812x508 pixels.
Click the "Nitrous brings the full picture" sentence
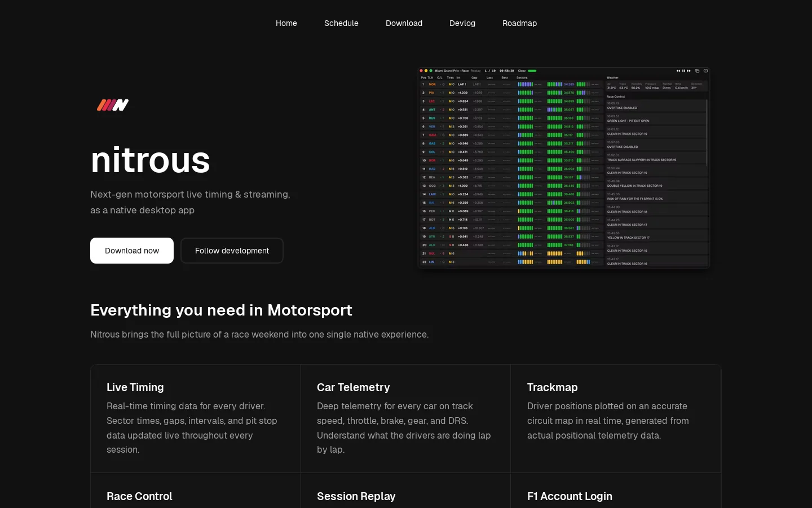[x=259, y=334]
